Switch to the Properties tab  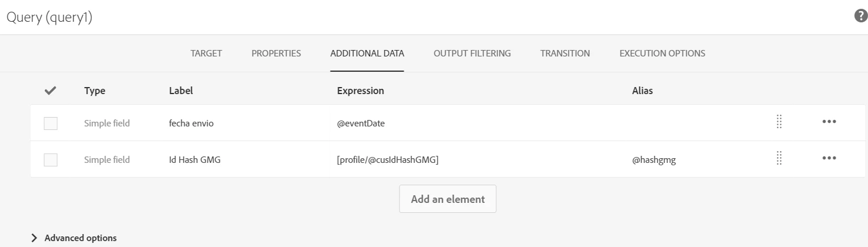276,54
